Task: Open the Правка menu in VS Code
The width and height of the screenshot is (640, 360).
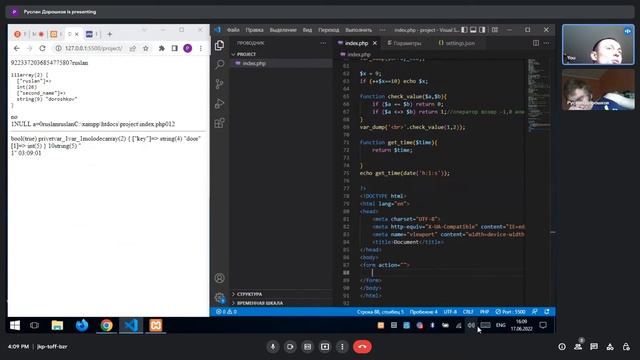Action: 254,30
